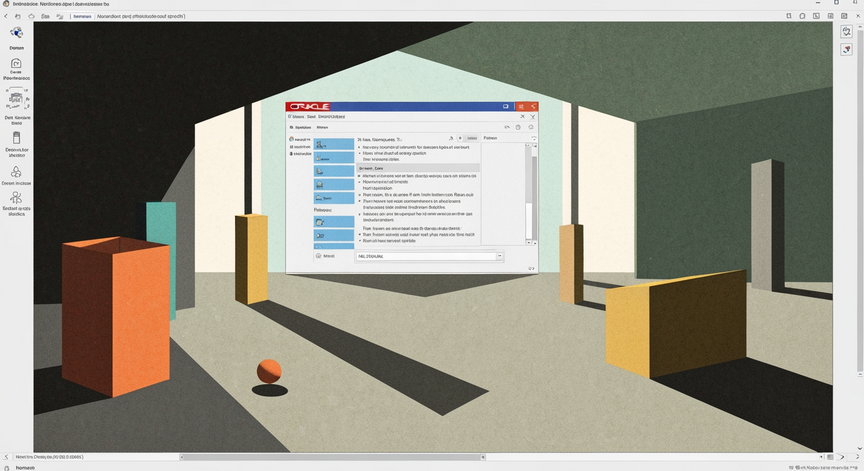Click the gray highlighted section header row in dialog

418,168
